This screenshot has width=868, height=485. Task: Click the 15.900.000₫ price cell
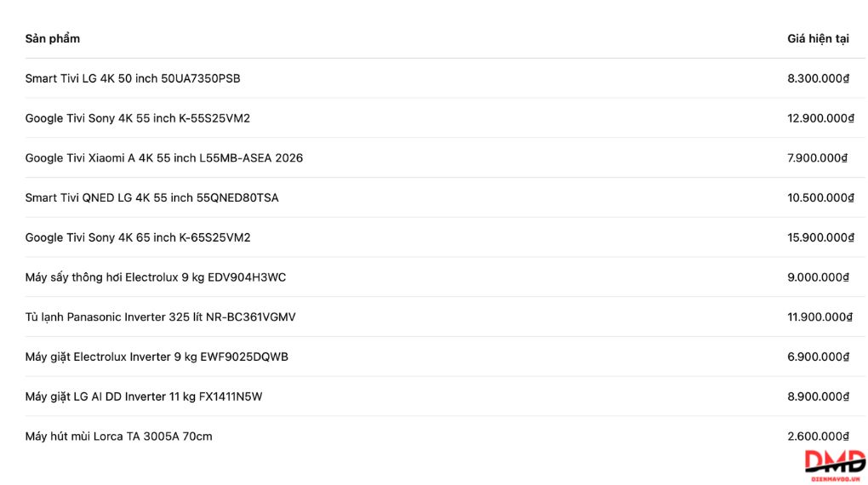coord(820,238)
